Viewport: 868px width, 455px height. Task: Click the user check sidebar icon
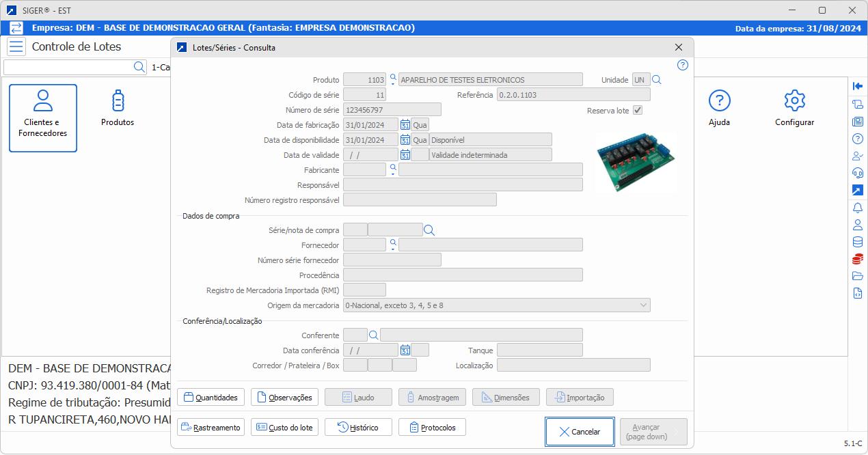(x=858, y=156)
